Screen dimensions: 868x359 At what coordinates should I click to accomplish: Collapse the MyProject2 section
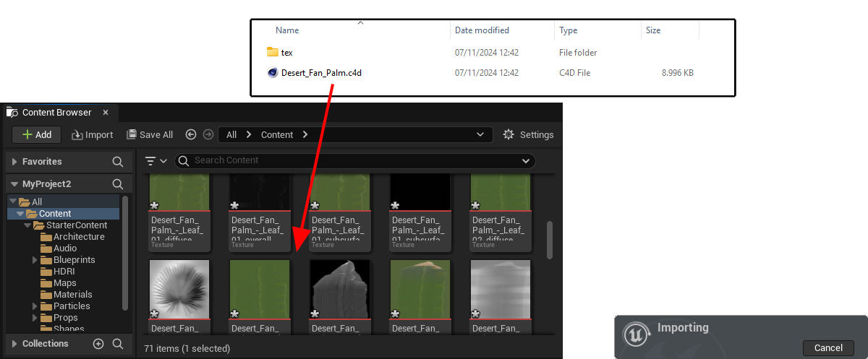click(14, 184)
